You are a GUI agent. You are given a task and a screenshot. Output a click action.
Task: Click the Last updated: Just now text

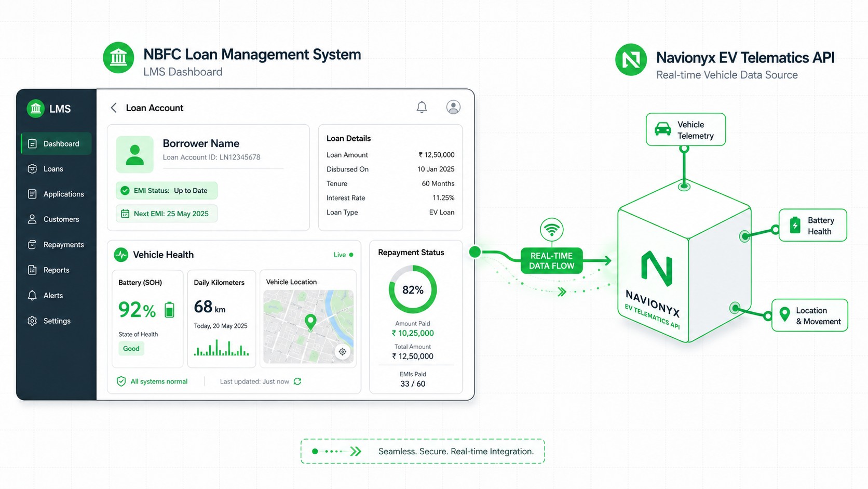pos(254,381)
